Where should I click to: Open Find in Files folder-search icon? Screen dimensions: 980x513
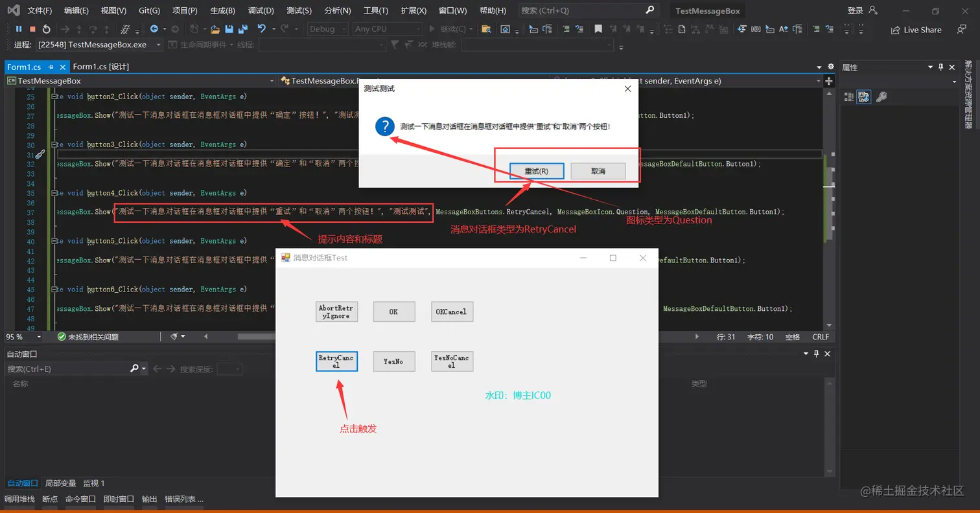(x=487, y=29)
